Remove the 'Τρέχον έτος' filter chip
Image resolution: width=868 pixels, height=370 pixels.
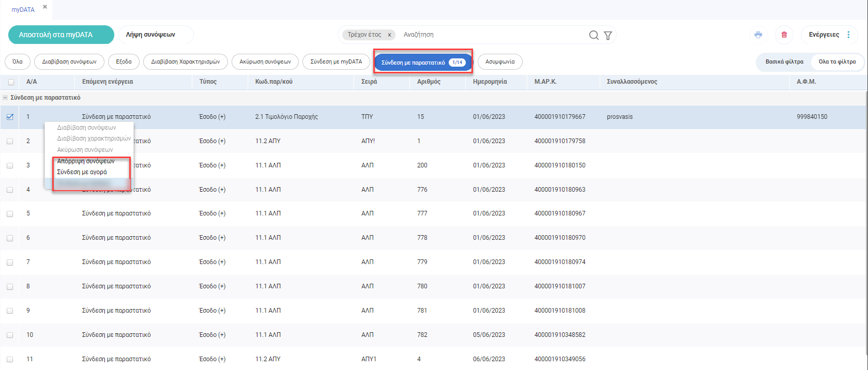point(389,35)
